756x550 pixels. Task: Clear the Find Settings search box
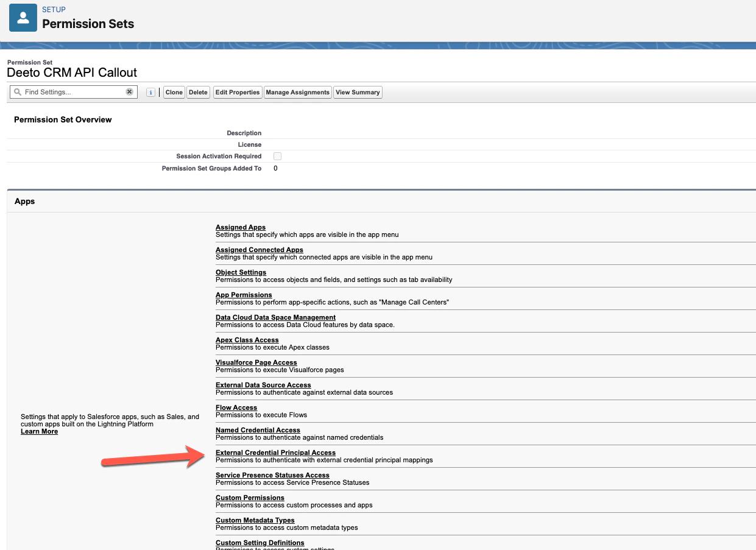(130, 92)
